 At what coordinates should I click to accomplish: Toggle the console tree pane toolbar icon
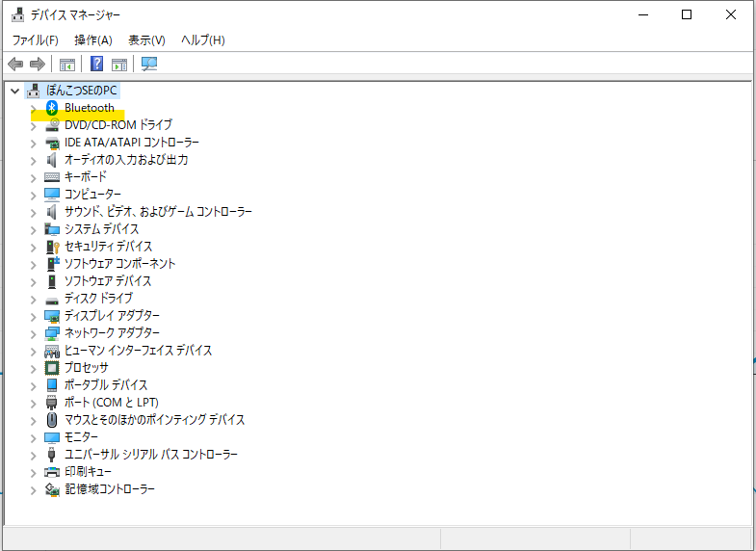(x=67, y=64)
